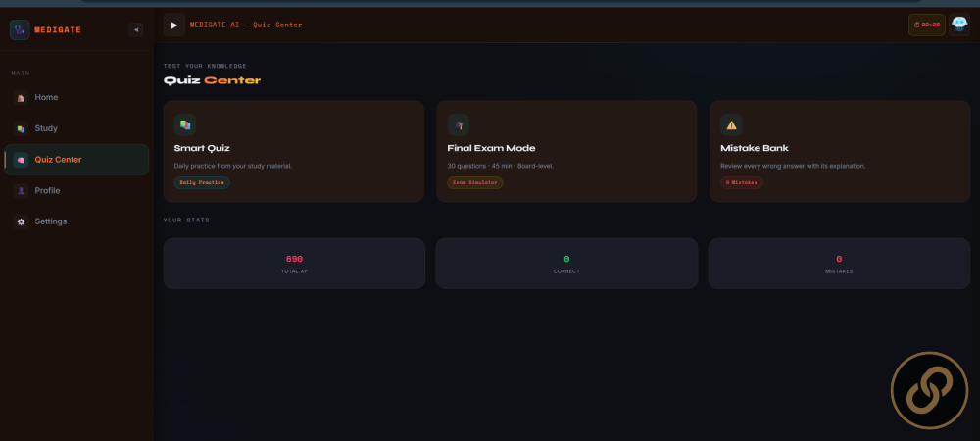Open the Study menu item
This screenshot has width=980, height=441.
click(76, 128)
